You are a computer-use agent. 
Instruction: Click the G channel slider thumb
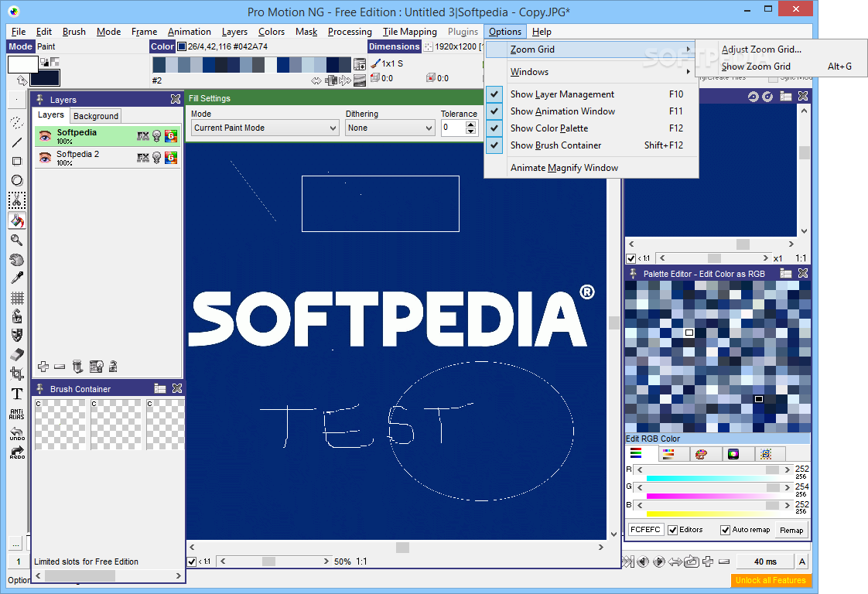coord(773,488)
